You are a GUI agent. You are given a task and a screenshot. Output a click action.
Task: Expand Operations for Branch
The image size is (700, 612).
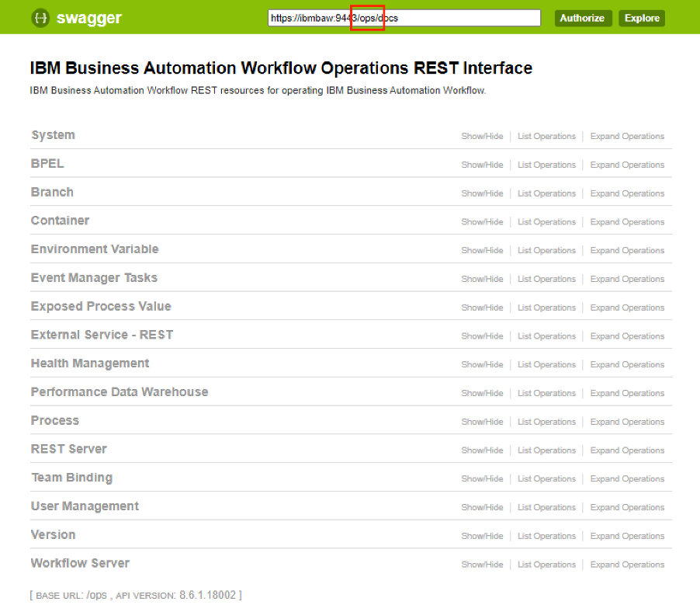[627, 193]
